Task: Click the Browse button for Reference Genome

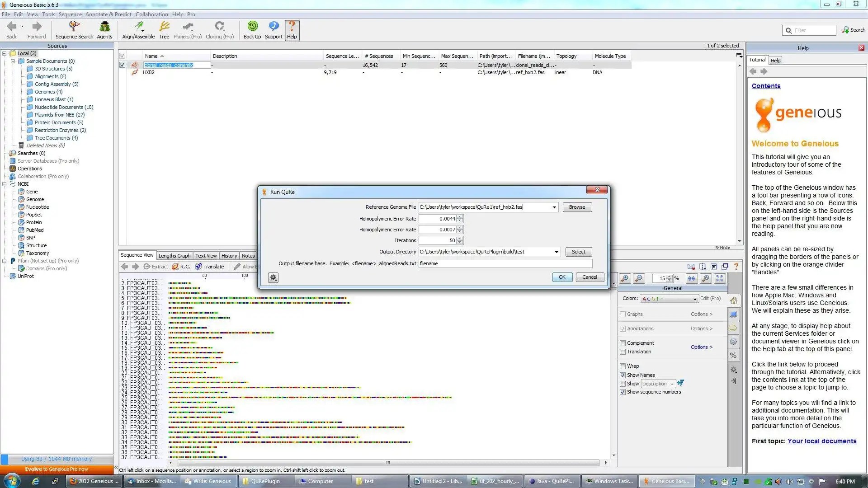Action: coord(576,207)
